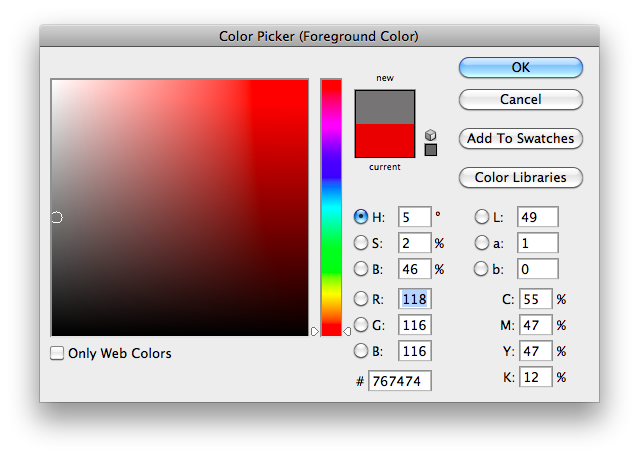This screenshot has height=457, width=639.
Task: Click the hex color input field
Action: (400, 381)
